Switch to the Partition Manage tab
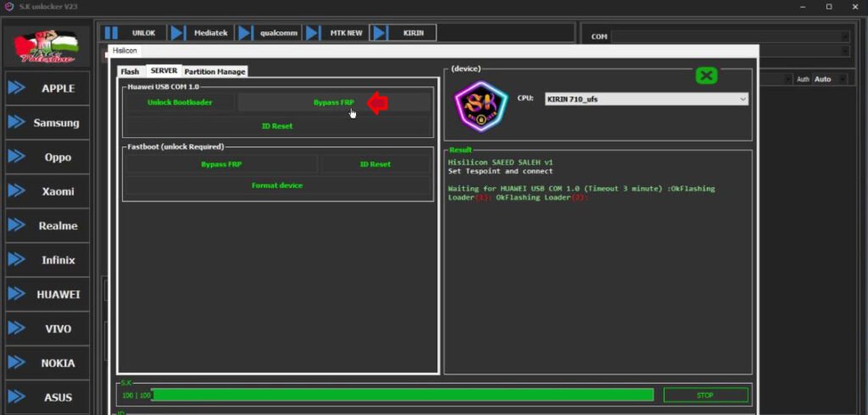Image resolution: width=868 pixels, height=415 pixels. 214,71
